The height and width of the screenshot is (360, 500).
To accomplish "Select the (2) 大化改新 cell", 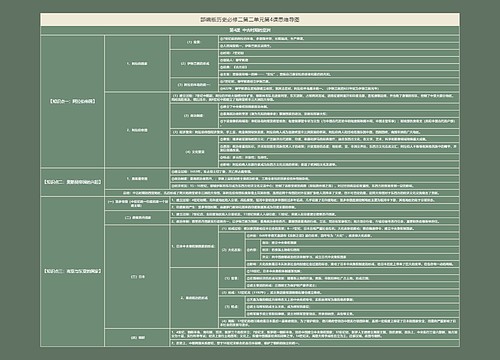I will (x=232, y=250).
